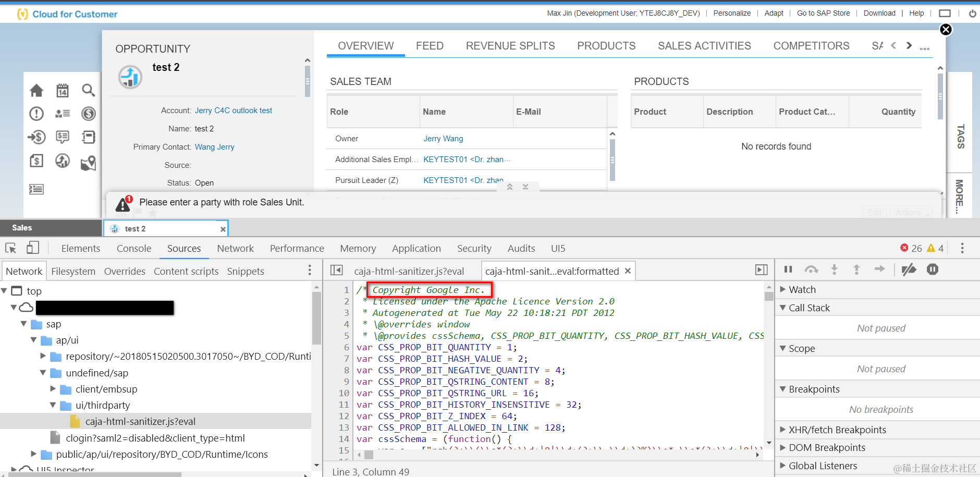This screenshot has height=477, width=980.
Task: Click the Download header link
Action: (x=879, y=13)
